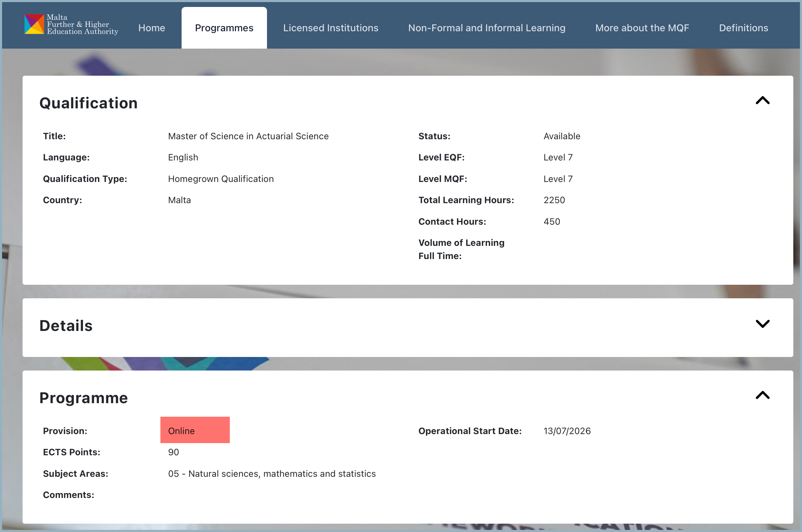Click the Qualification heading
The width and height of the screenshot is (802, 532).
click(89, 103)
